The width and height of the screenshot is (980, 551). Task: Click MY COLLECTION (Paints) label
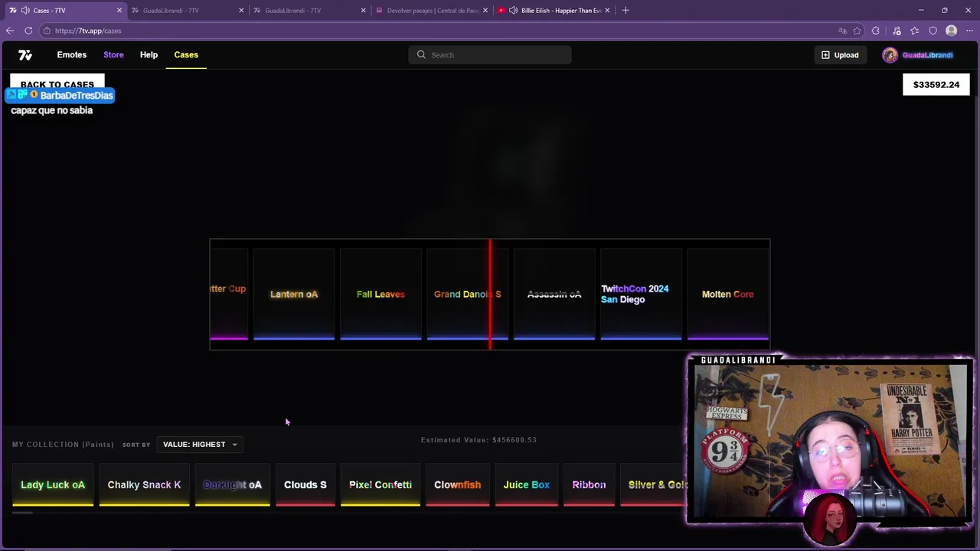click(x=63, y=445)
